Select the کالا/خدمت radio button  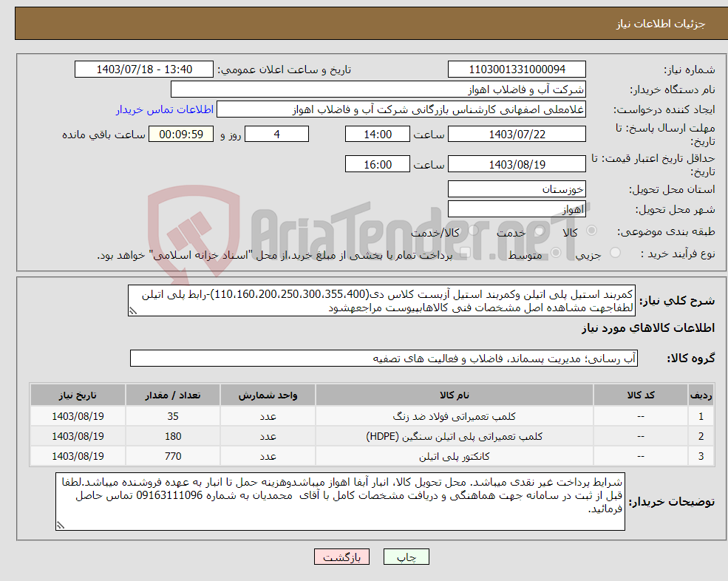pyautogui.click(x=473, y=231)
